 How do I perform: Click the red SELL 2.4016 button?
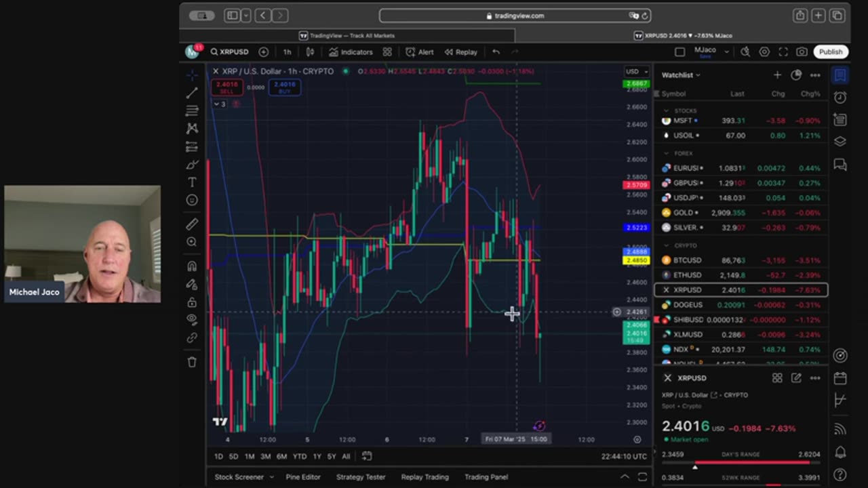point(226,87)
